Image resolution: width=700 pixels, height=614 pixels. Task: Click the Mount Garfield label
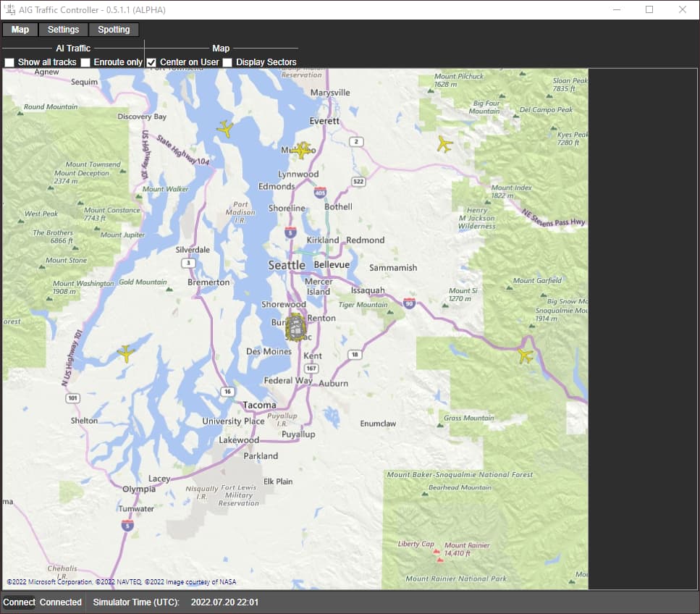(538, 280)
